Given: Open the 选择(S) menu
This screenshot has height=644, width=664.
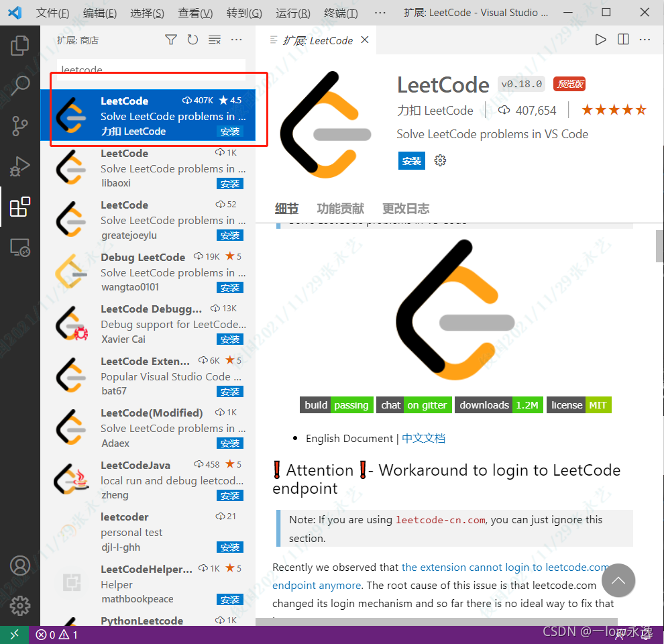Looking at the screenshot, I should coord(147,13).
